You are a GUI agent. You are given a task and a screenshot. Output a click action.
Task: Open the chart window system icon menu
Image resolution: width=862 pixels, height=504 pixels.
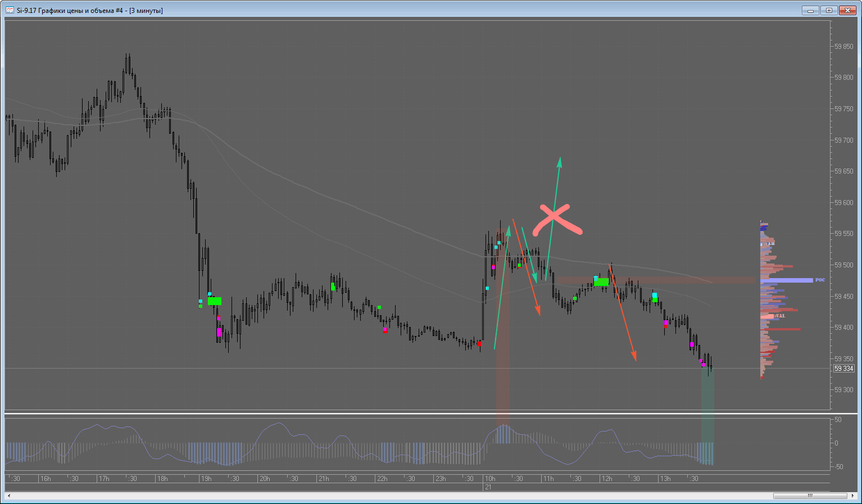coord(10,10)
